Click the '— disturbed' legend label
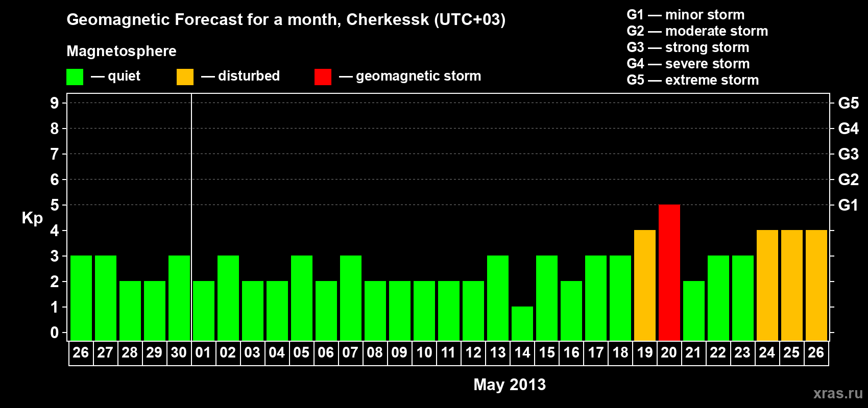 pyautogui.click(x=240, y=76)
